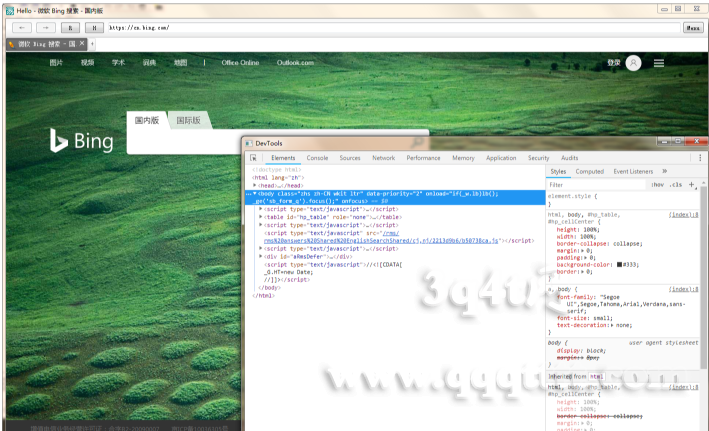Open the Memory tab in DevTools

463,158
